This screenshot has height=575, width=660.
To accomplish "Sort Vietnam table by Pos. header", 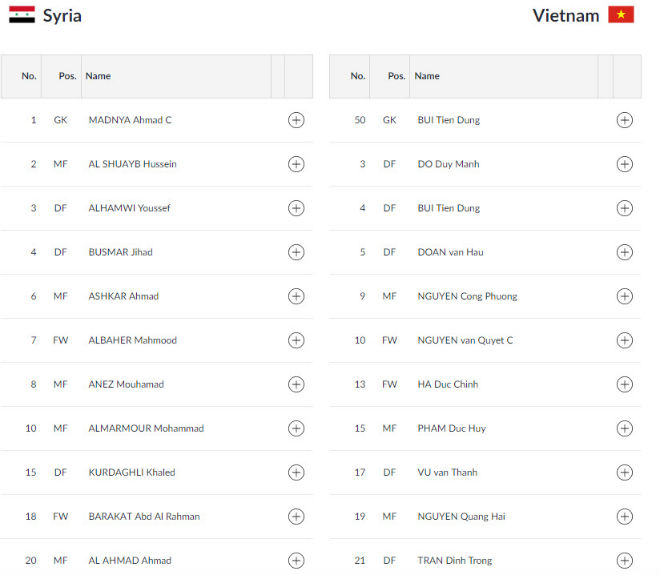I will [x=396, y=76].
